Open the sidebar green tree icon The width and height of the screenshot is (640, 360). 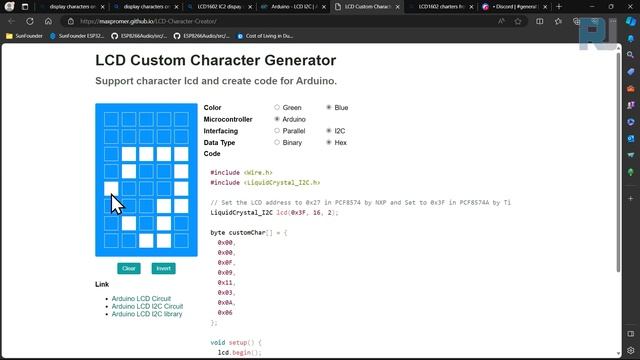(631, 172)
